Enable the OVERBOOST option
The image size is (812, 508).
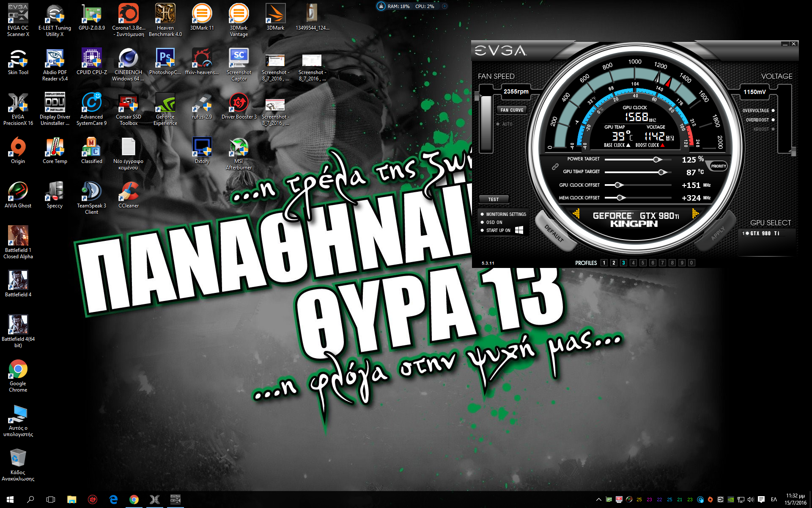coord(773,120)
